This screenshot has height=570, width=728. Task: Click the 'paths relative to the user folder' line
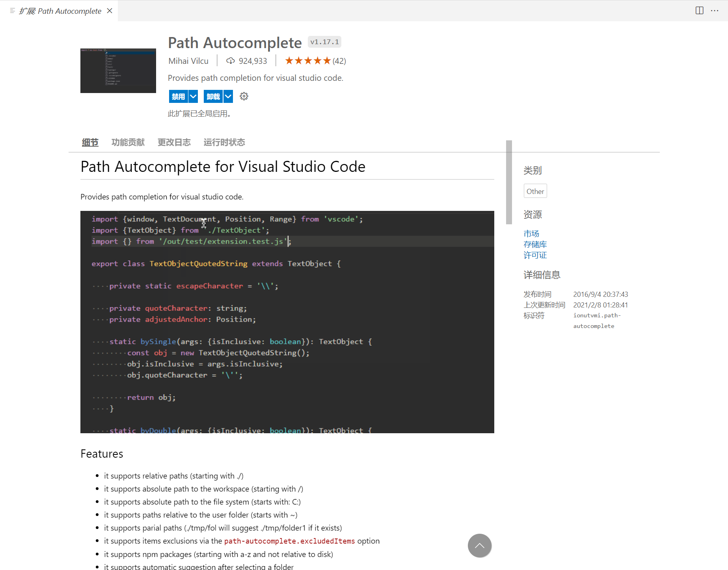[x=201, y=515]
